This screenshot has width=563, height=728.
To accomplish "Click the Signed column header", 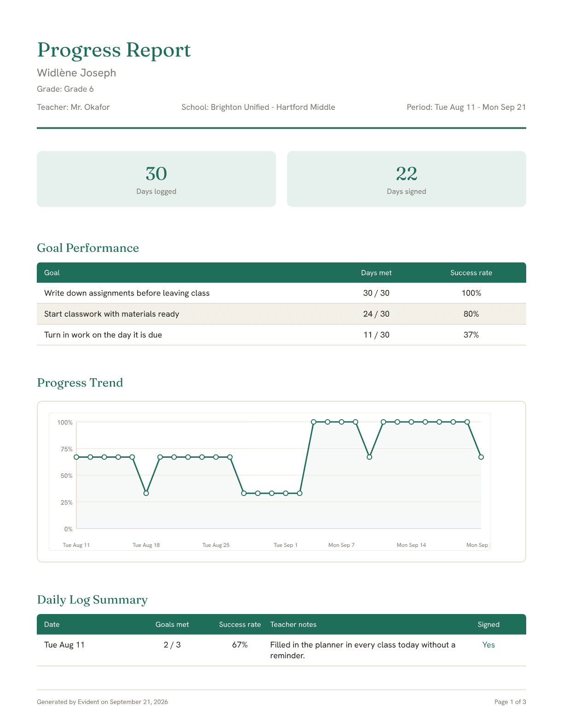I will (488, 624).
